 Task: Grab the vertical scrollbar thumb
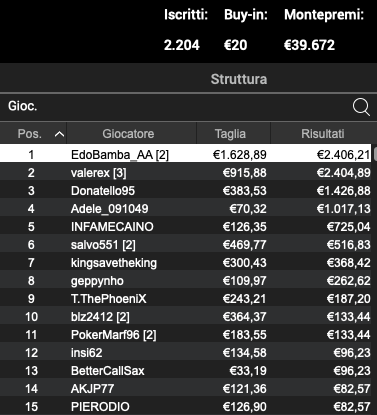click(375, 153)
